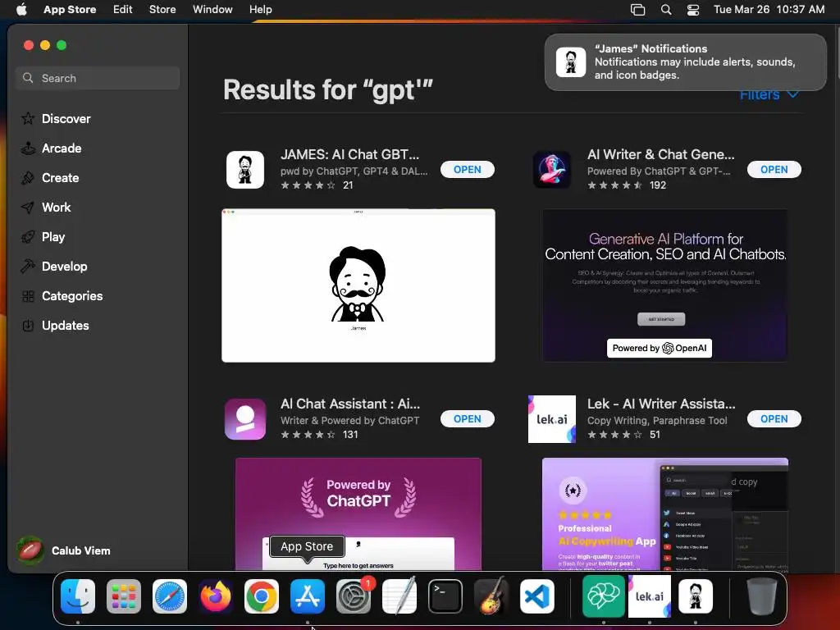Click the rating showing 192 reviews
This screenshot has width=840, height=630.
click(626, 185)
